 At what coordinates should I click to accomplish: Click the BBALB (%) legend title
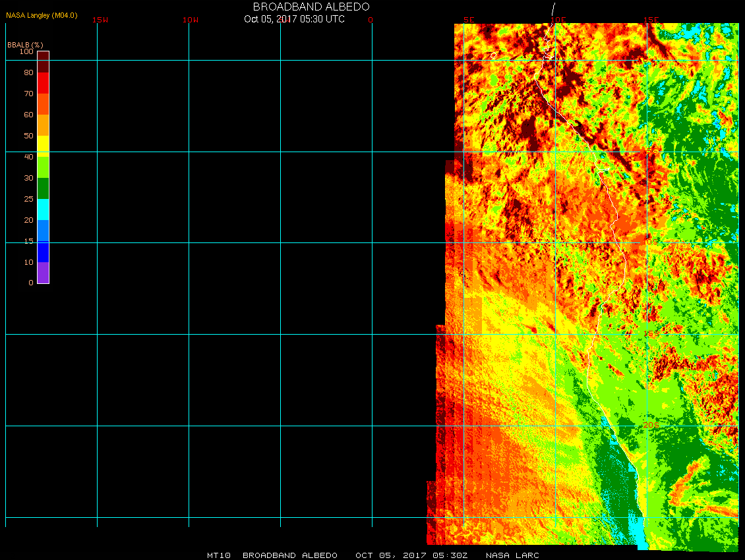25,45
